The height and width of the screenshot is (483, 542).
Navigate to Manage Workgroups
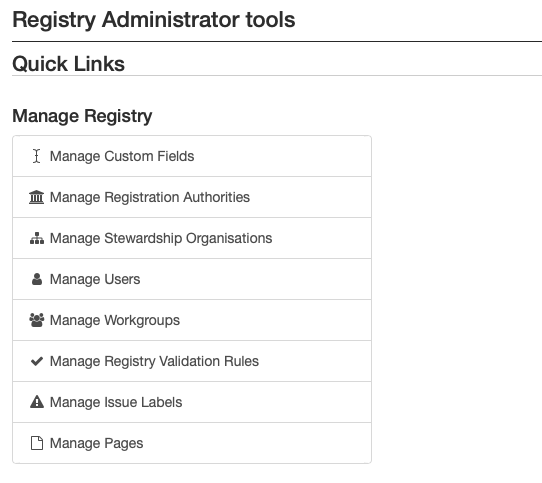click(x=115, y=321)
